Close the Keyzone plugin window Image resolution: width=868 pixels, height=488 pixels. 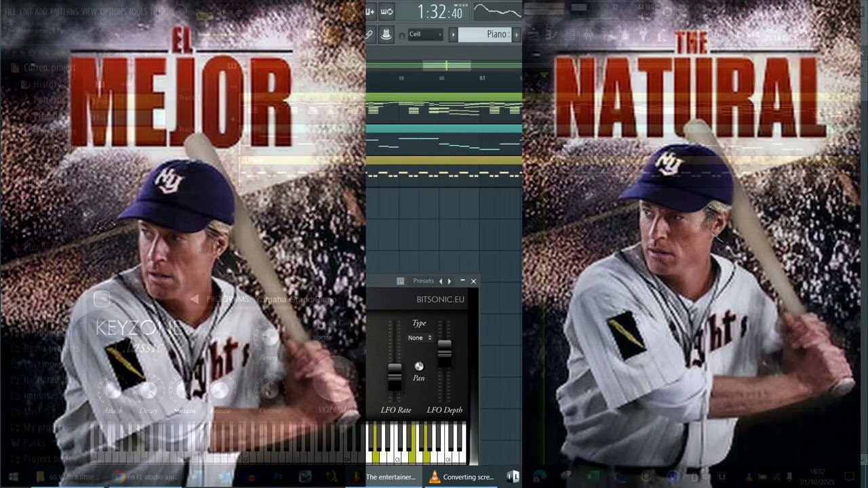[473, 281]
